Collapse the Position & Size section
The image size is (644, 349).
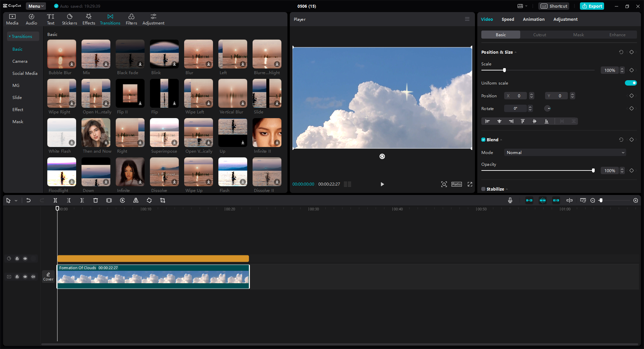(x=515, y=52)
